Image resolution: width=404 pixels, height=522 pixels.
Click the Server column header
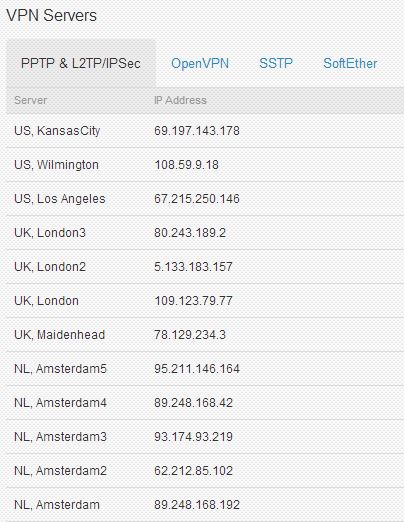[x=31, y=100]
